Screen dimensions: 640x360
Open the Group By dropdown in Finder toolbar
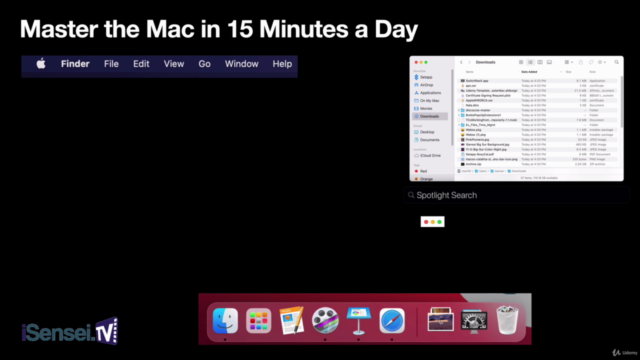(569, 62)
